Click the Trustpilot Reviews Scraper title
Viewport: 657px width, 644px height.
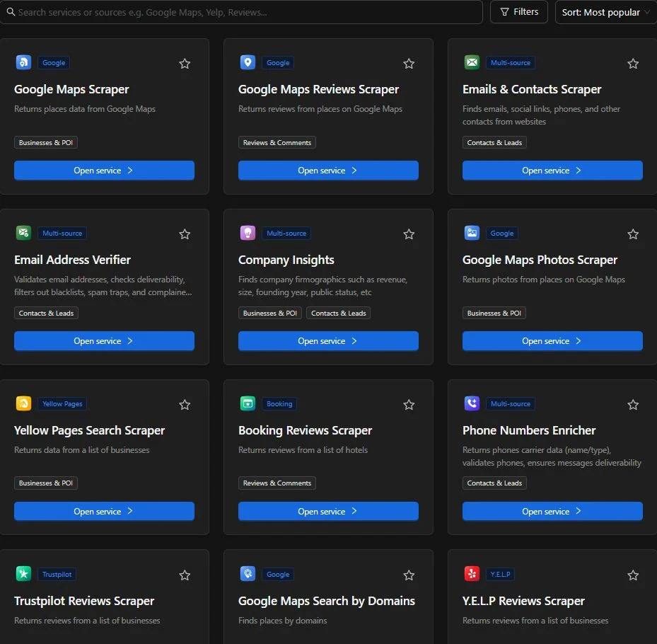pyautogui.click(x=84, y=601)
